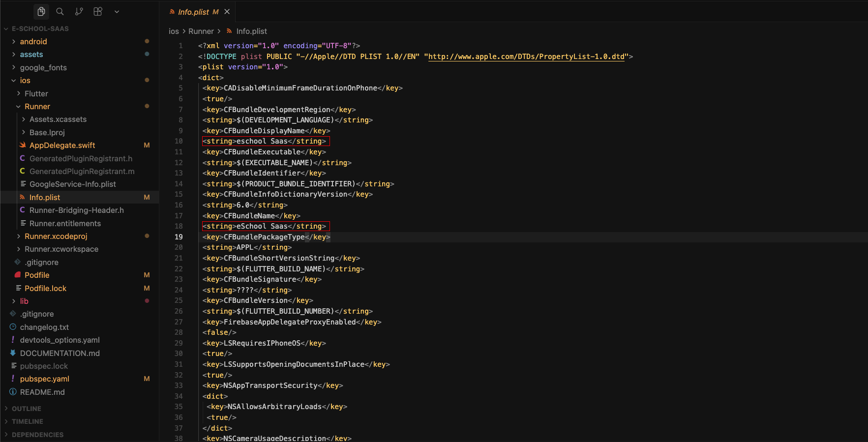Open the Source Control branch icon
868x442 pixels.
coord(79,11)
